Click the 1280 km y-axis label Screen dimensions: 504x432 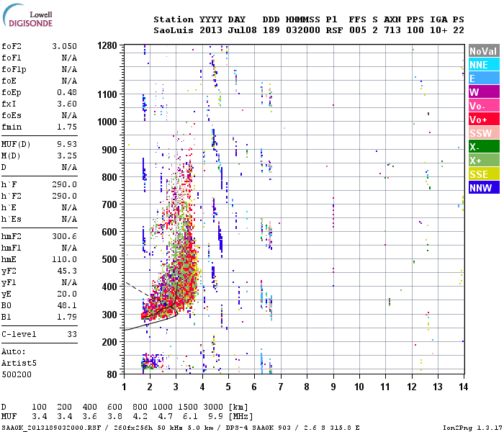[x=107, y=45]
